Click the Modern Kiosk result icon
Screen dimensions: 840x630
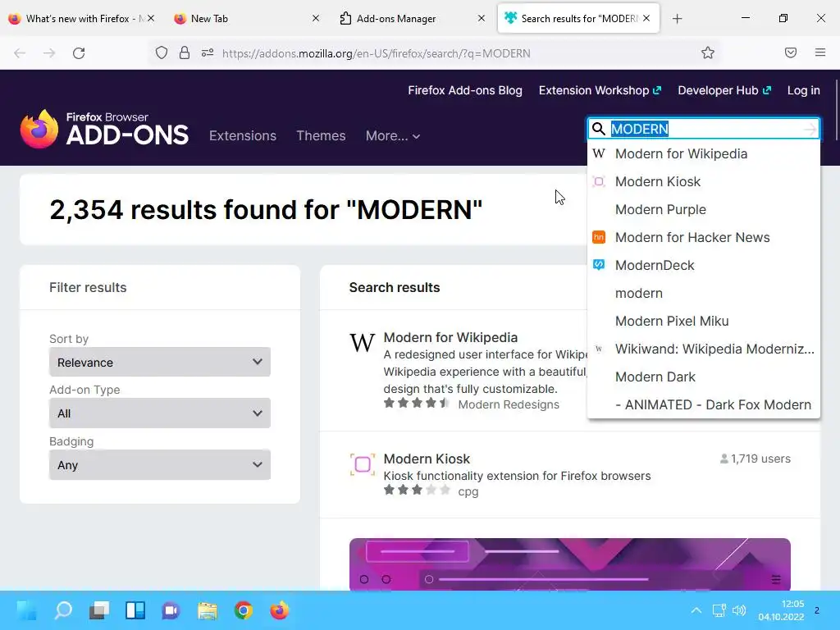tap(363, 464)
